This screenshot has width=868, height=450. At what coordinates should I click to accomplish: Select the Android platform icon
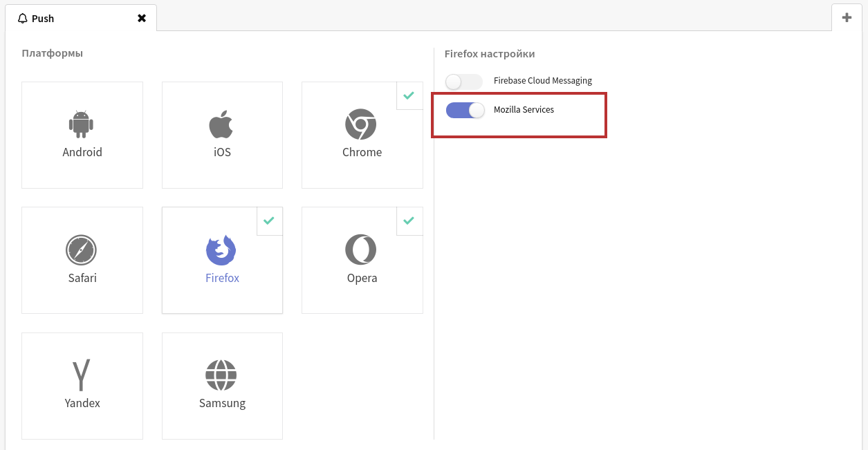(x=82, y=124)
